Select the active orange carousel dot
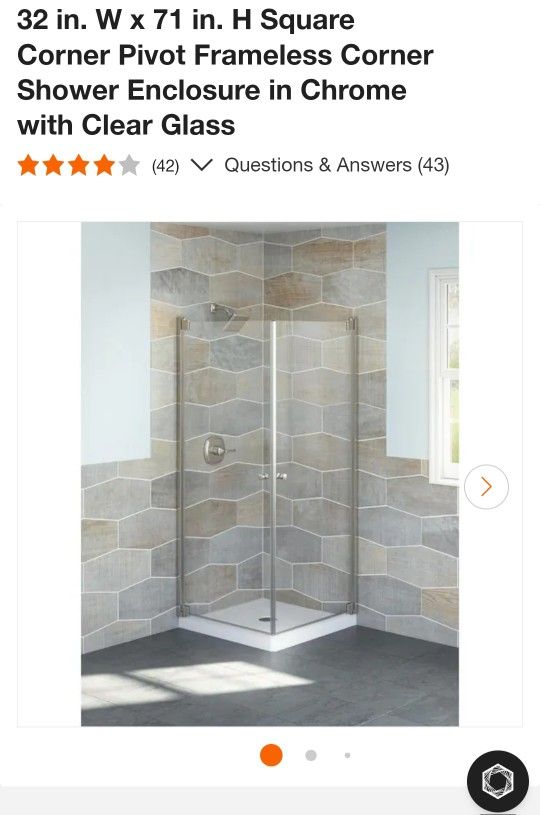Screen dimensions: 540x815 point(271,755)
